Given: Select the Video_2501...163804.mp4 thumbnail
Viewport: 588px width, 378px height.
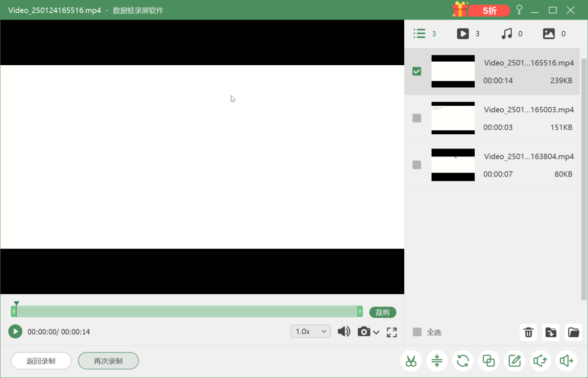Looking at the screenshot, I should (453, 165).
